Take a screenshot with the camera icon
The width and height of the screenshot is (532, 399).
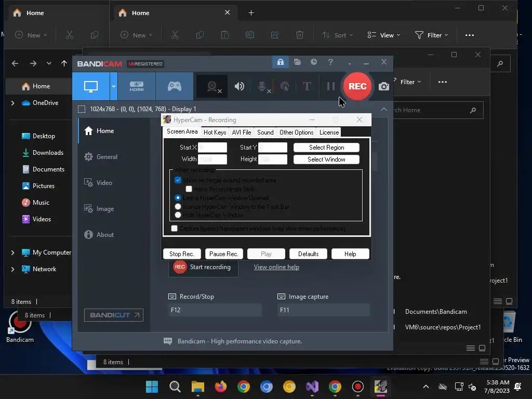(384, 86)
